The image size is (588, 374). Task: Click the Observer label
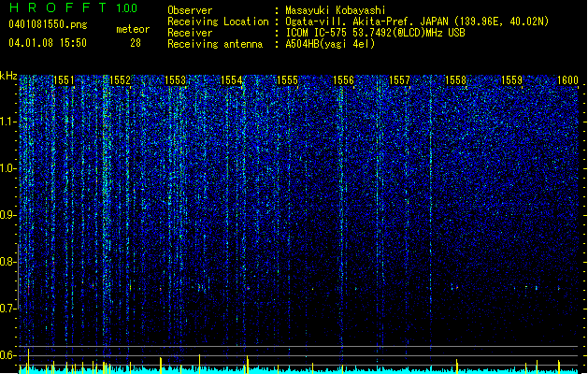pos(190,10)
